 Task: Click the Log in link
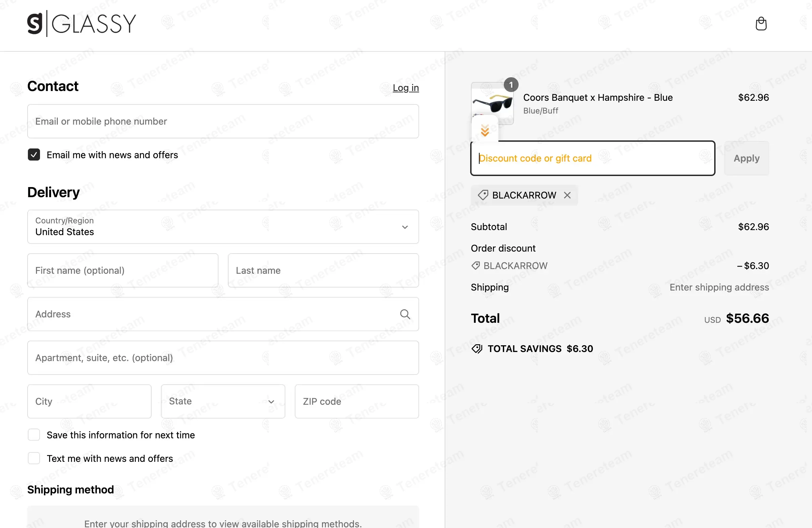coord(406,88)
